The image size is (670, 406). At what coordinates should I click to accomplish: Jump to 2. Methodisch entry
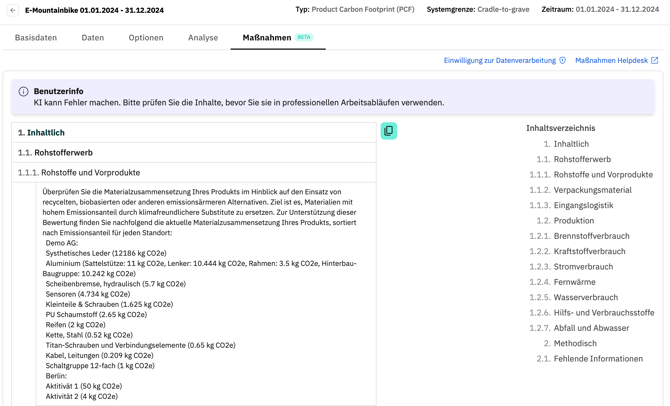pos(570,344)
